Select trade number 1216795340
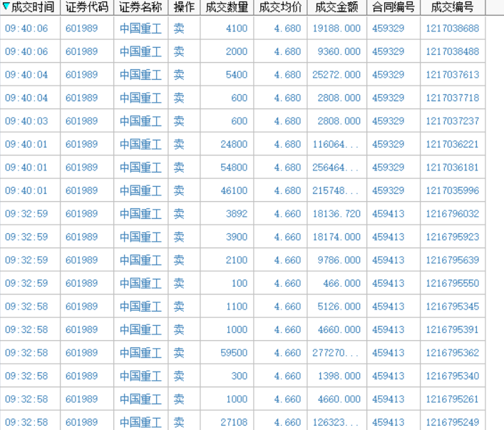This screenshot has height=430, width=504. point(453,376)
